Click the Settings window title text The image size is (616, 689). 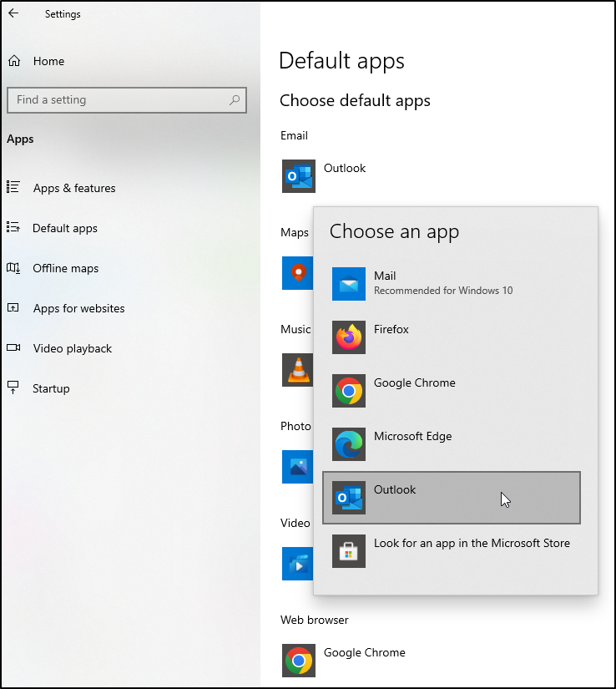(63, 14)
